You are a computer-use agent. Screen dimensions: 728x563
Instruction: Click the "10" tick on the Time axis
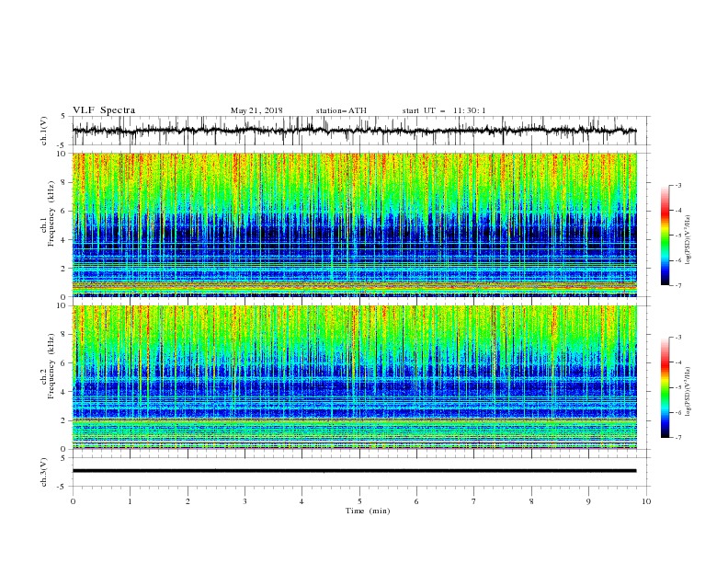tap(646, 501)
